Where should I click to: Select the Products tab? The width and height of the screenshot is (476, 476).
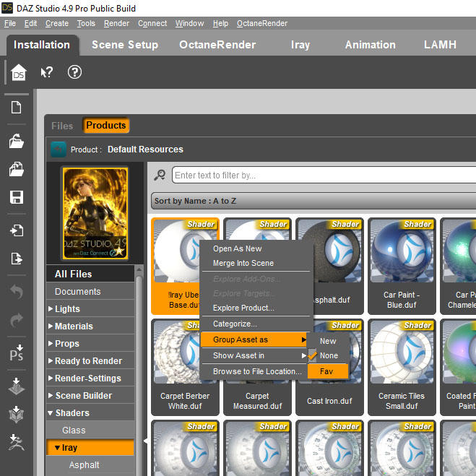(x=105, y=126)
